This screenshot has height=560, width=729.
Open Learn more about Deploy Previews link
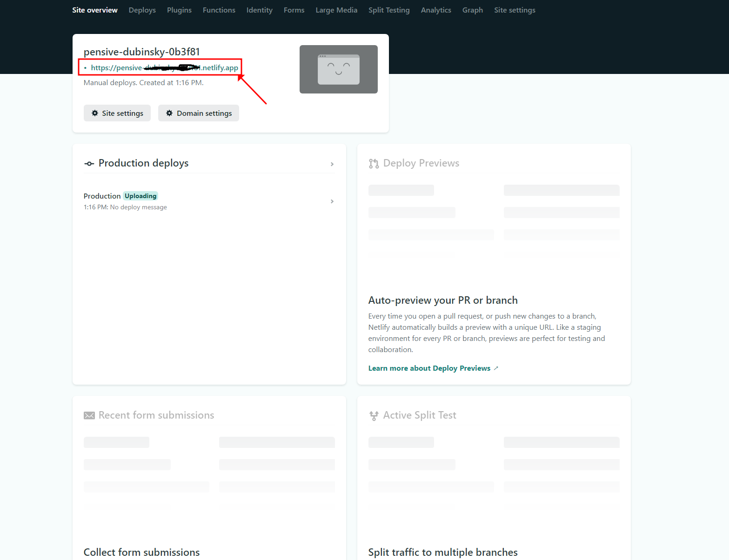[x=429, y=368]
